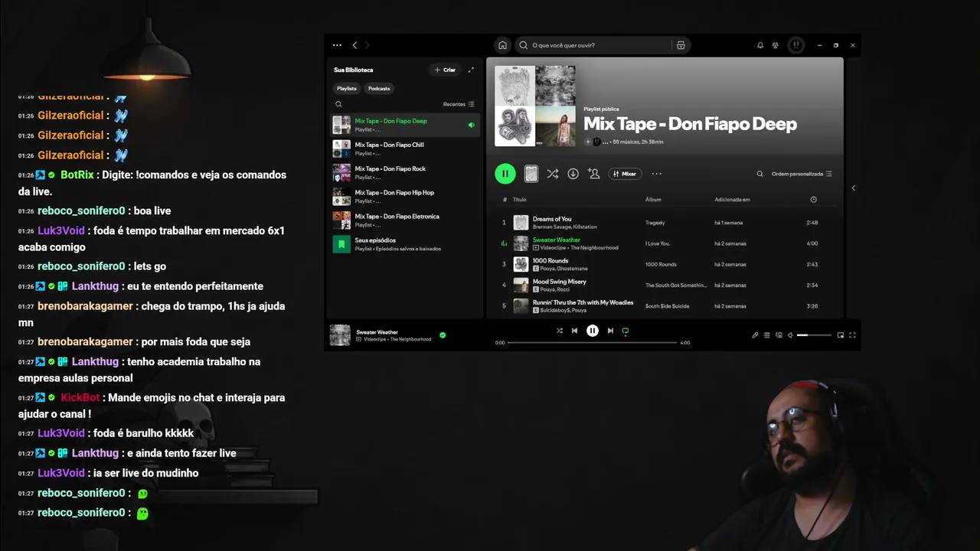Viewport: 980px width, 551px height.
Task: Open Mix Tape - Don Fiapo Rock playlist
Action: (405, 172)
